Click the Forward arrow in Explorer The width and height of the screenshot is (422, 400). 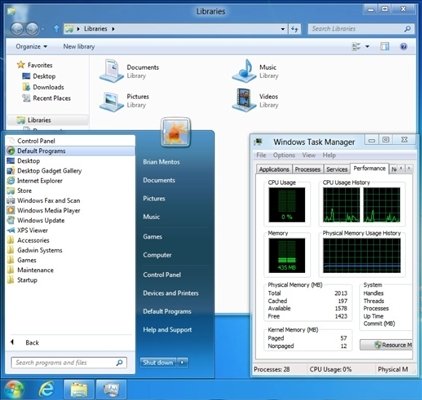[x=32, y=29]
